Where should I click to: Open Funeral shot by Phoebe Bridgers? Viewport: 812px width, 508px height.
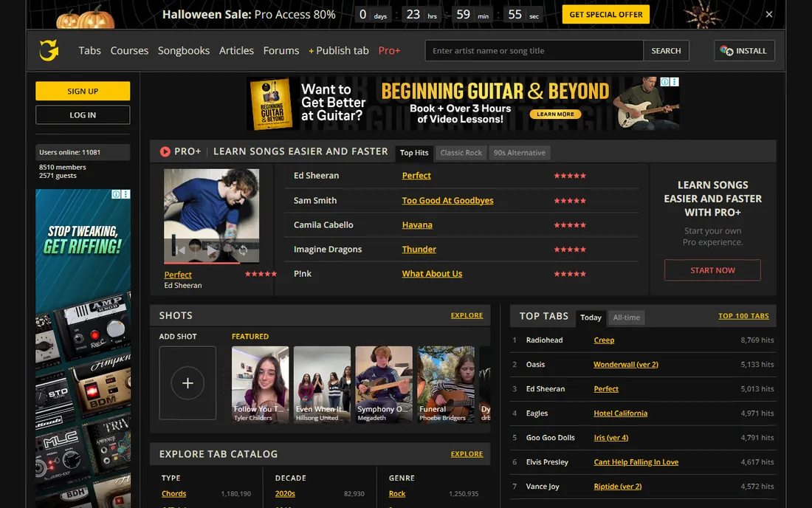pyautogui.click(x=446, y=385)
